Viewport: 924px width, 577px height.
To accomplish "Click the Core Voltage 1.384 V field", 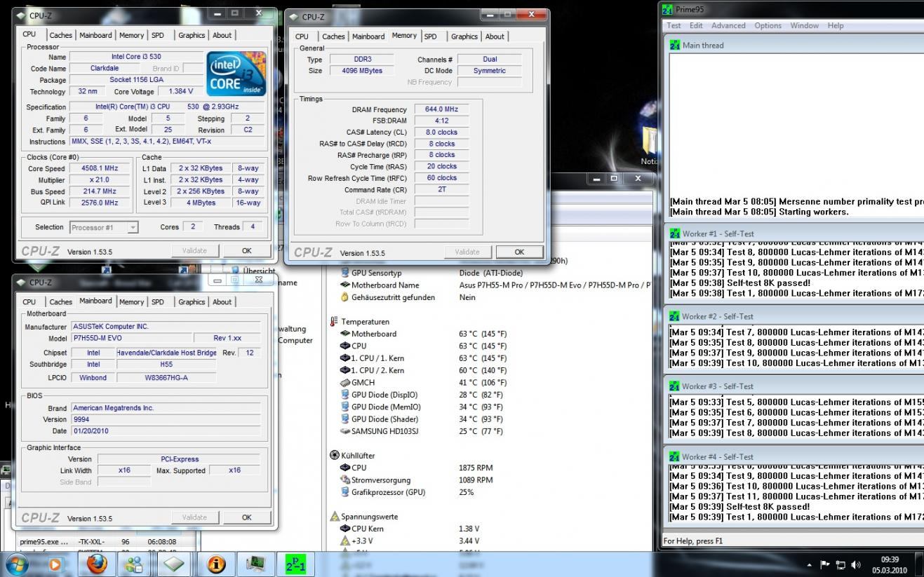I will (180, 91).
